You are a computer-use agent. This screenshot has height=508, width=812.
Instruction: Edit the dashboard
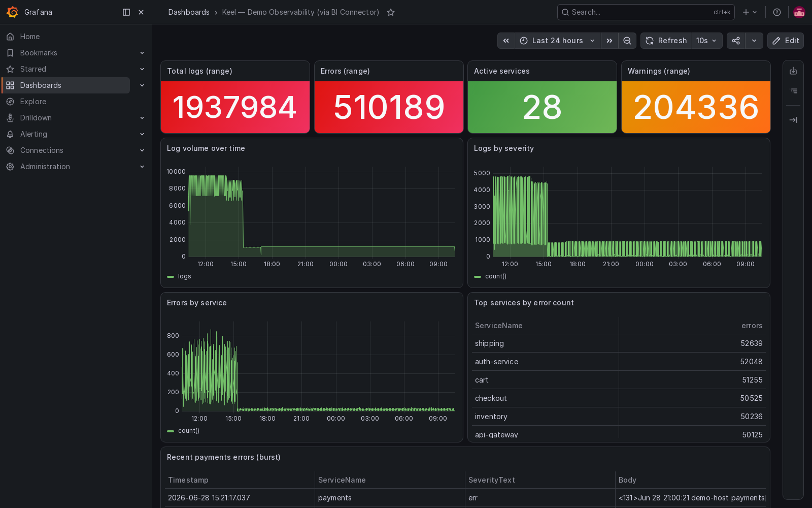[786, 41]
